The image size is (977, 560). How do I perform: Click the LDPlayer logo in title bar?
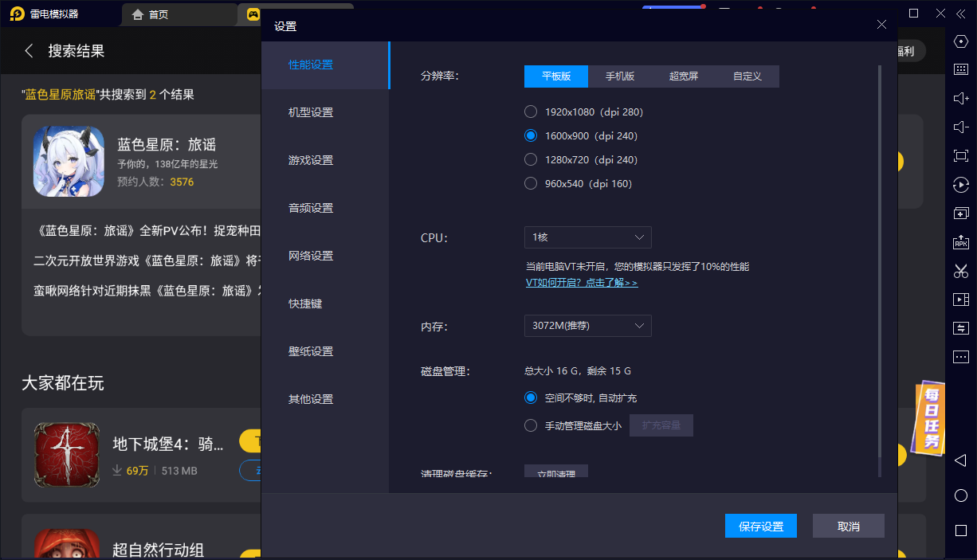pos(17,14)
